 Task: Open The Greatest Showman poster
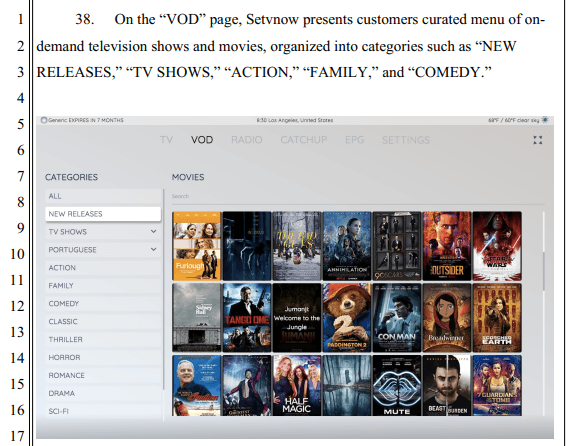(x=247, y=386)
